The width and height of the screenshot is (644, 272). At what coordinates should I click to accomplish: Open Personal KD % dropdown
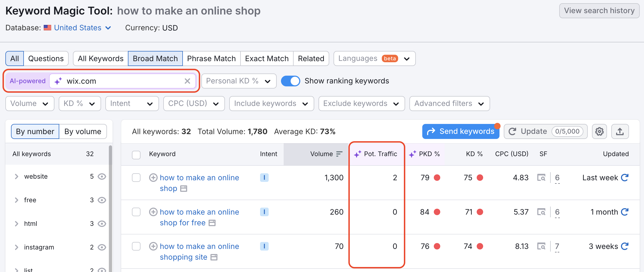coord(239,81)
